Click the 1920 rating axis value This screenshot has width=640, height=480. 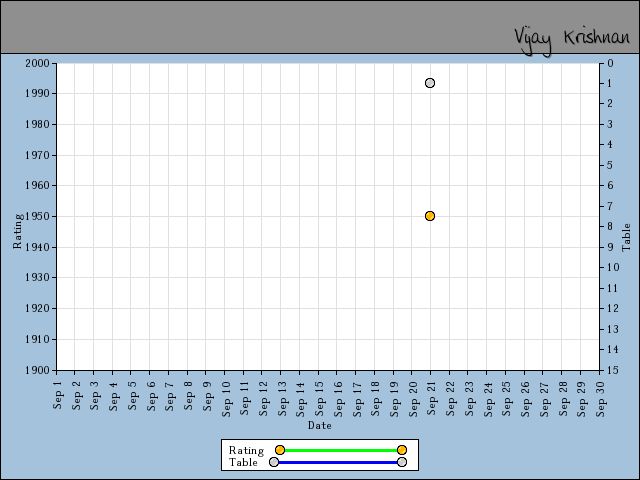(37, 309)
